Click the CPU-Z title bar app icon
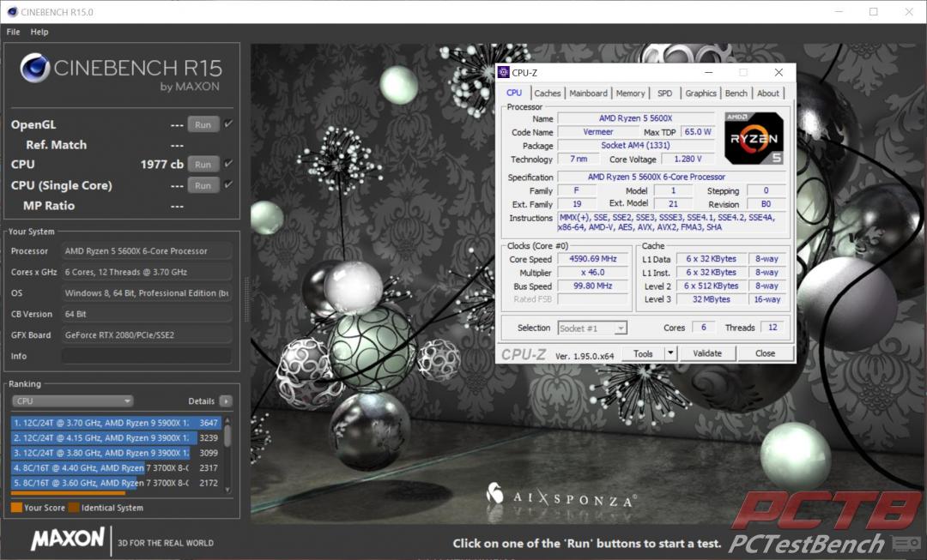Screen dimensions: 927x560 pos(504,72)
